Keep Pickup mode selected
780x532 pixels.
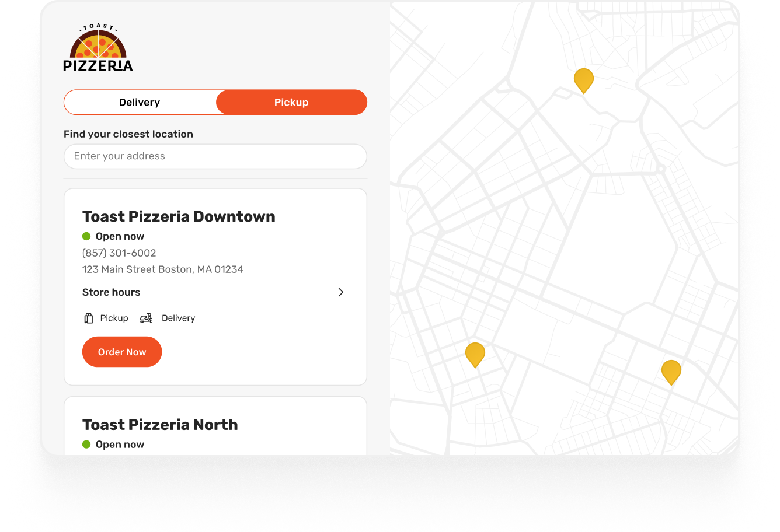click(x=291, y=102)
